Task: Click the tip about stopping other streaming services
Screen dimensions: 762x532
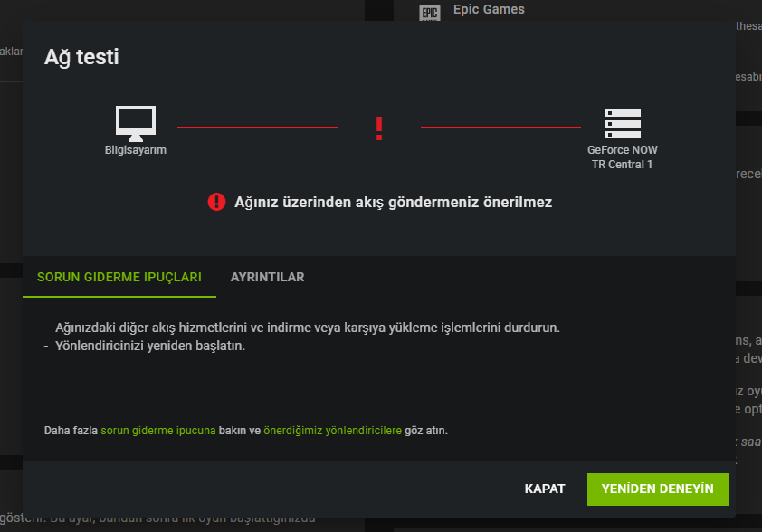Action: click(x=307, y=328)
